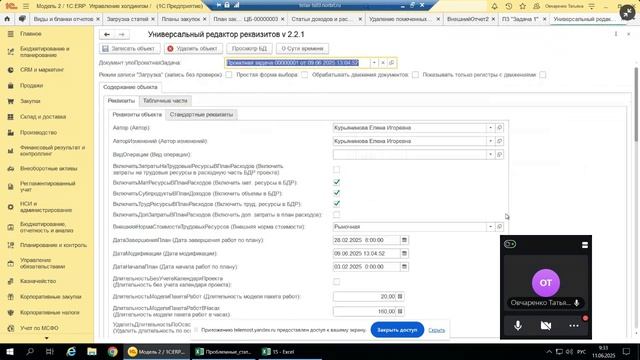Open the ВнешняяНормаСтоимости field lookup icon

[x=499, y=227]
